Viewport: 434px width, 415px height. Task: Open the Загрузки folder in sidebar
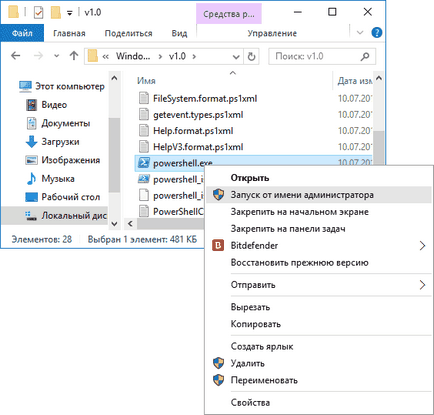(60, 142)
